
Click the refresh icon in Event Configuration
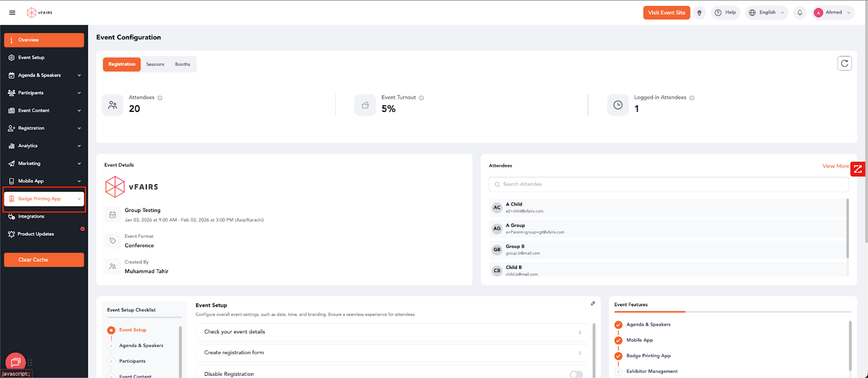pyautogui.click(x=844, y=64)
